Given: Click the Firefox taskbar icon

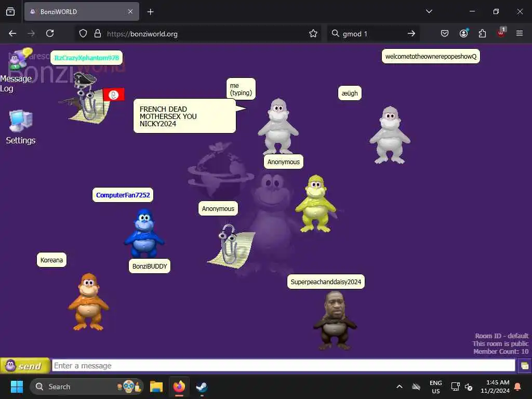Looking at the screenshot, I should pos(179,387).
